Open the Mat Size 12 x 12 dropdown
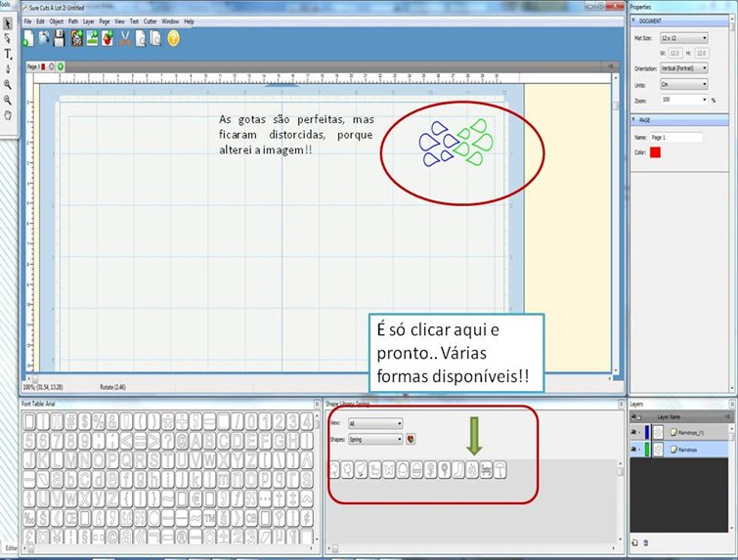 pos(684,38)
